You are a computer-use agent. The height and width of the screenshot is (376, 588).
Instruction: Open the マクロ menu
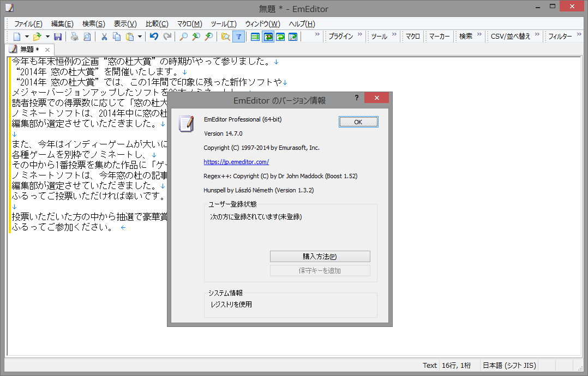(x=189, y=23)
